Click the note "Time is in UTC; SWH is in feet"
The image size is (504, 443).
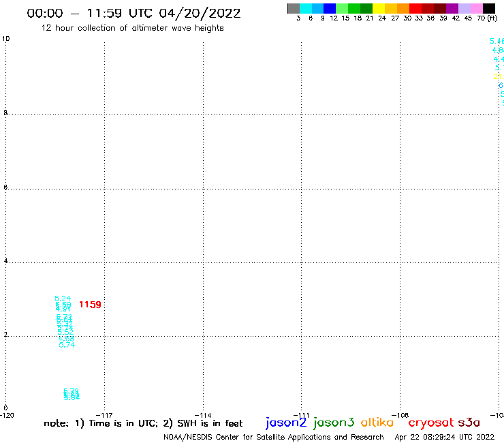coord(143,423)
